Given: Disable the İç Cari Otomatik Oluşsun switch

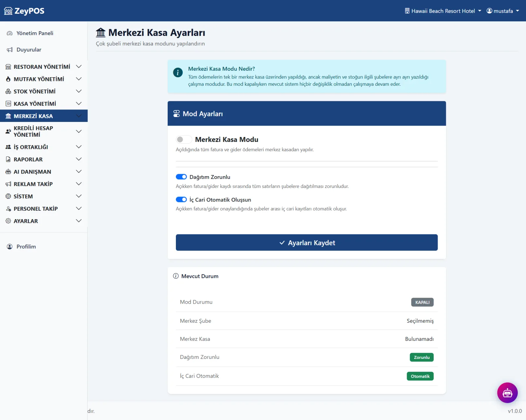Looking at the screenshot, I should coord(181,199).
